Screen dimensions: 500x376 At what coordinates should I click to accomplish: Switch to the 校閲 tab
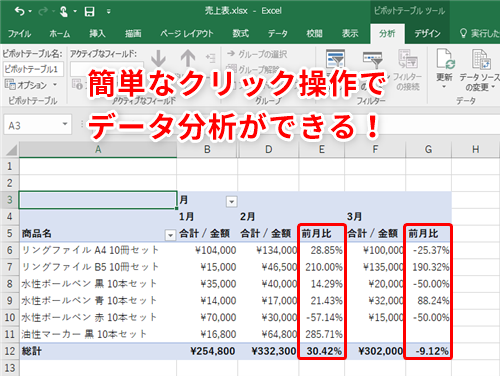314,34
